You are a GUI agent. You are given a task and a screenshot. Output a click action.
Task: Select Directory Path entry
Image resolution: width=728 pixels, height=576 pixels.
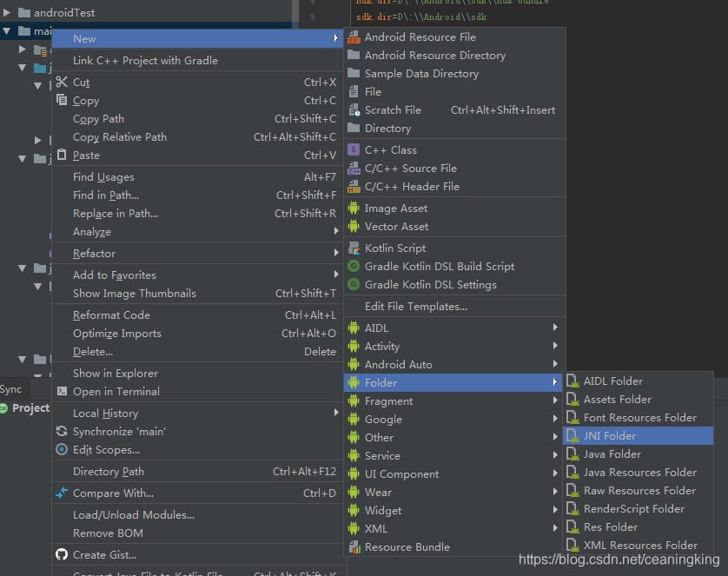coord(197,472)
